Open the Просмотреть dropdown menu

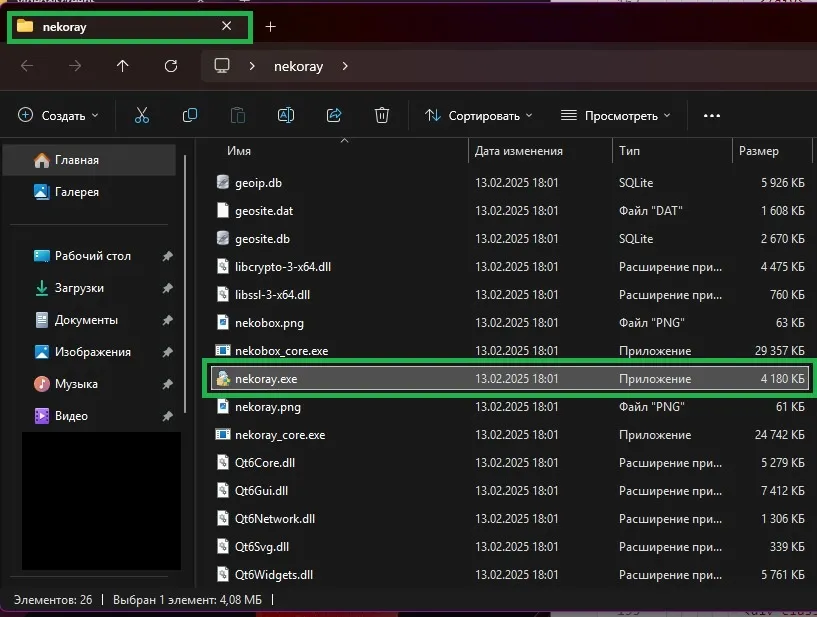[x=615, y=115]
